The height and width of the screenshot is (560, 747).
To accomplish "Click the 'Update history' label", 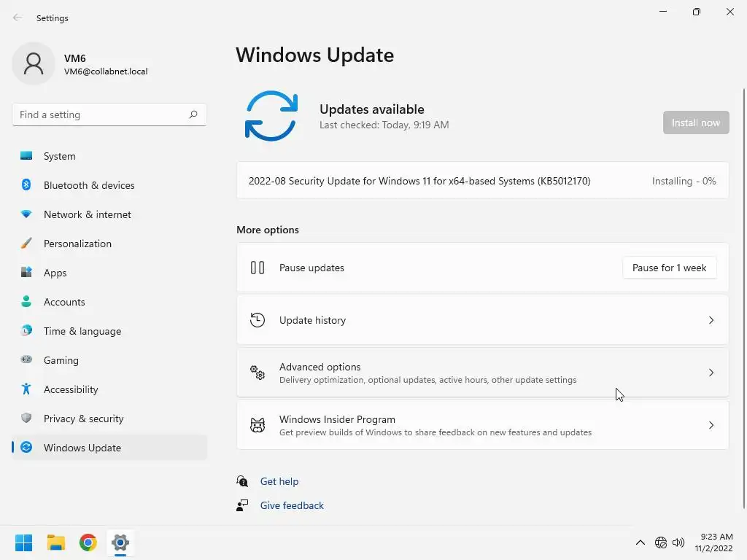I will tap(312, 320).
